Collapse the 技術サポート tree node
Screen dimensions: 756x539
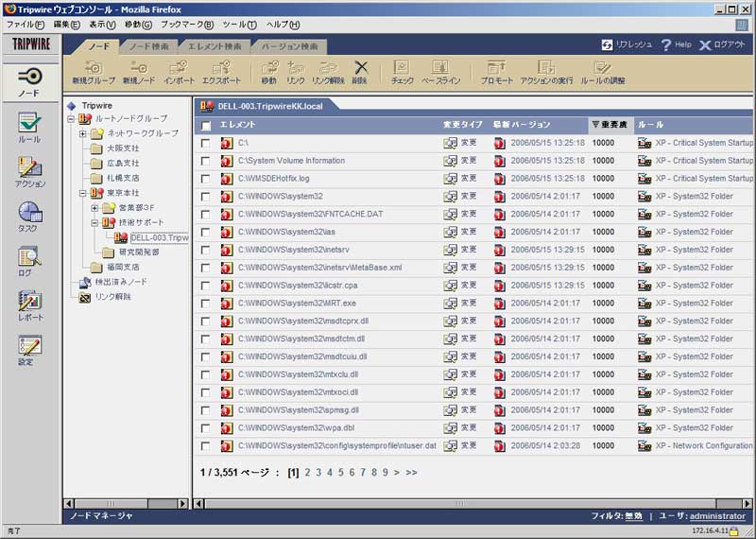(x=94, y=223)
